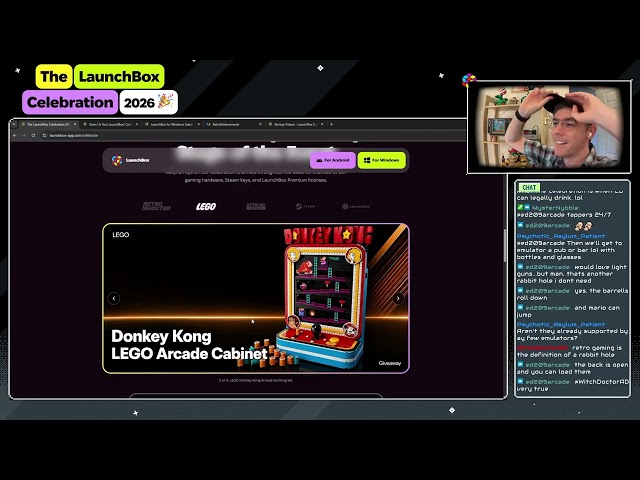Viewport: 640px width, 480px height.
Task: Open the tab search dropdown arrow
Action: 14,124
